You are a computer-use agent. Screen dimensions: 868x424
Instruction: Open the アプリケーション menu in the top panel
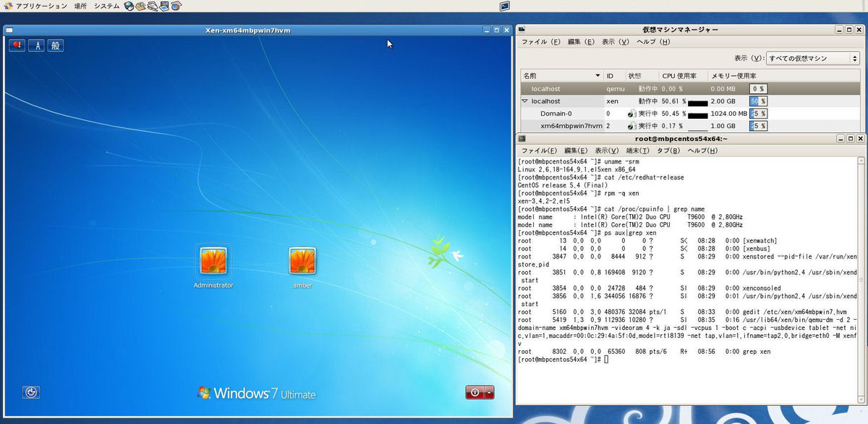pyautogui.click(x=34, y=6)
